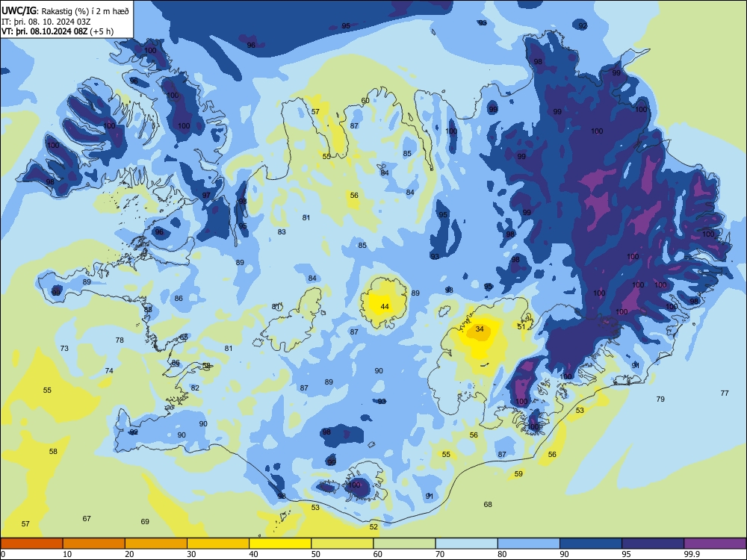Click the 'IT: þri. 08. 10. 2024 03Z' line
The height and width of the screenshot is (560, 747).
(46, 22)
